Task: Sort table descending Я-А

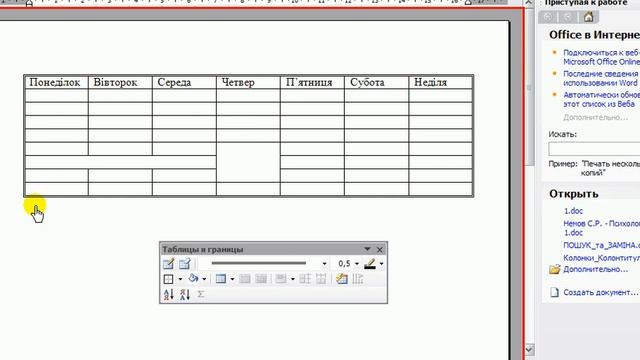Action: (x=185, y=294)
